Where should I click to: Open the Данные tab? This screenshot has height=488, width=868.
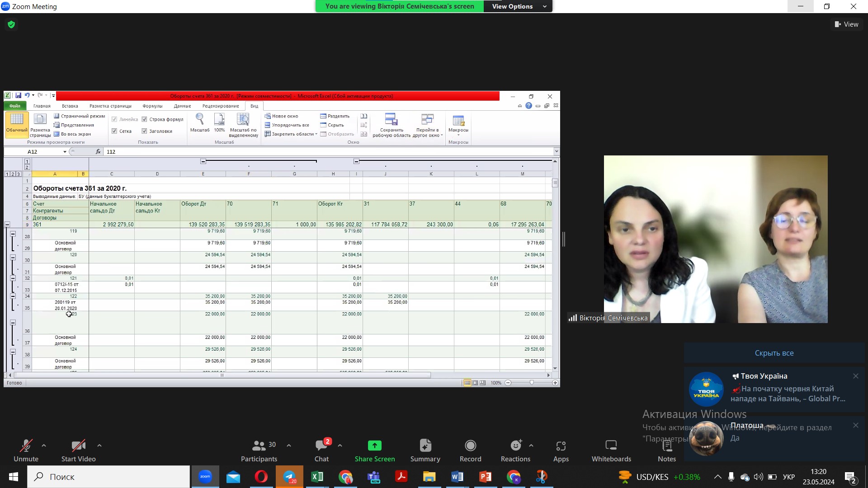(182, 106)
